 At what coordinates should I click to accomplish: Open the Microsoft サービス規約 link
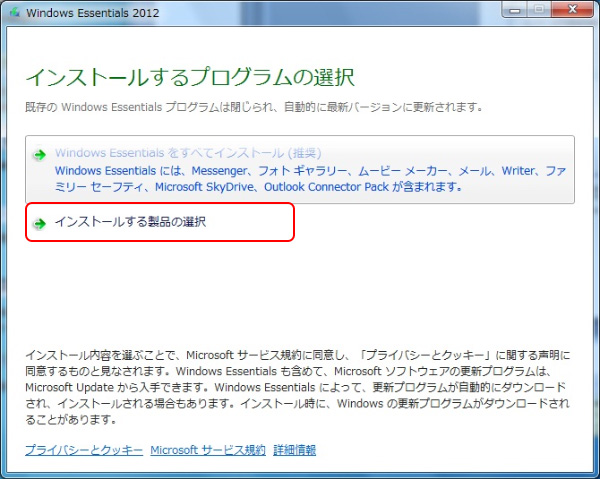(208, 450)
